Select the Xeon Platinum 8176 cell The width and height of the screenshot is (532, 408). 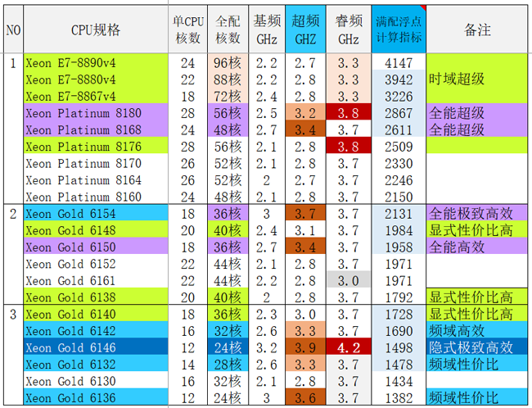pyautogui.click(x=96, y=146)
